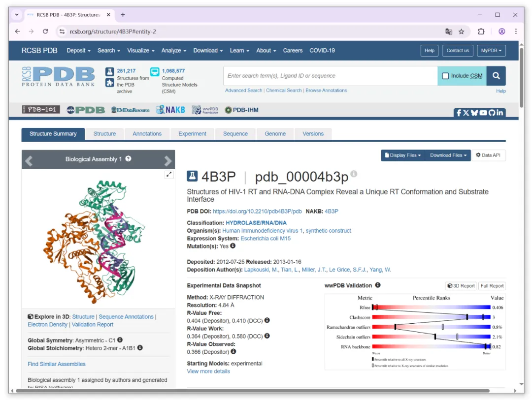This screenshot has height=400, width=532.
Task: Show previous biological assembly arrow
Action: [x=29, y=160]
